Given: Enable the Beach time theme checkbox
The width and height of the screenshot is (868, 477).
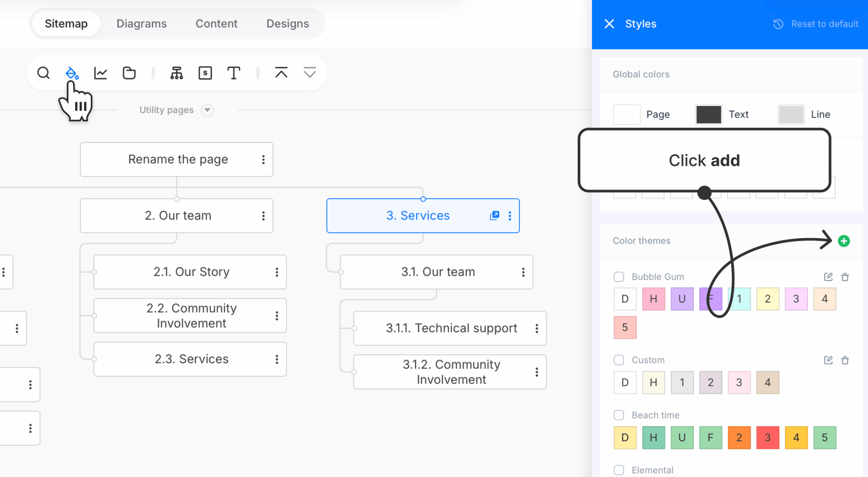Looking at the screenshot, I should 619,415.
